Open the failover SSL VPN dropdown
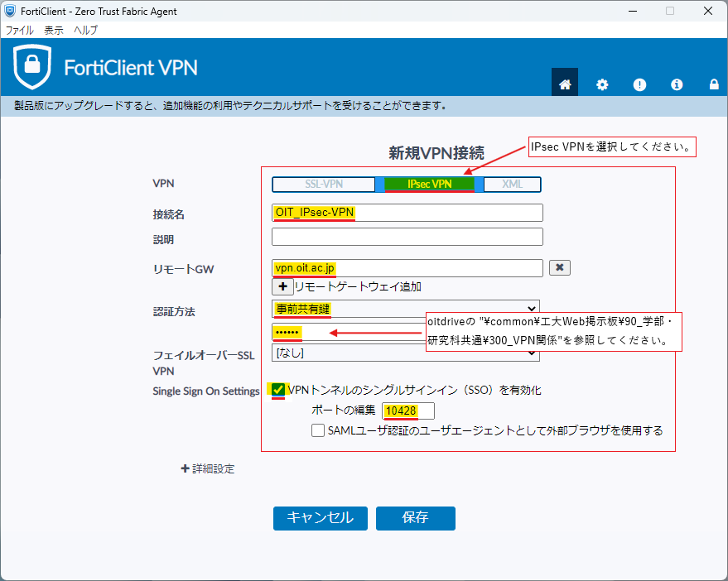This screenshot has height=581, width=728. click(x=406, y=353)
